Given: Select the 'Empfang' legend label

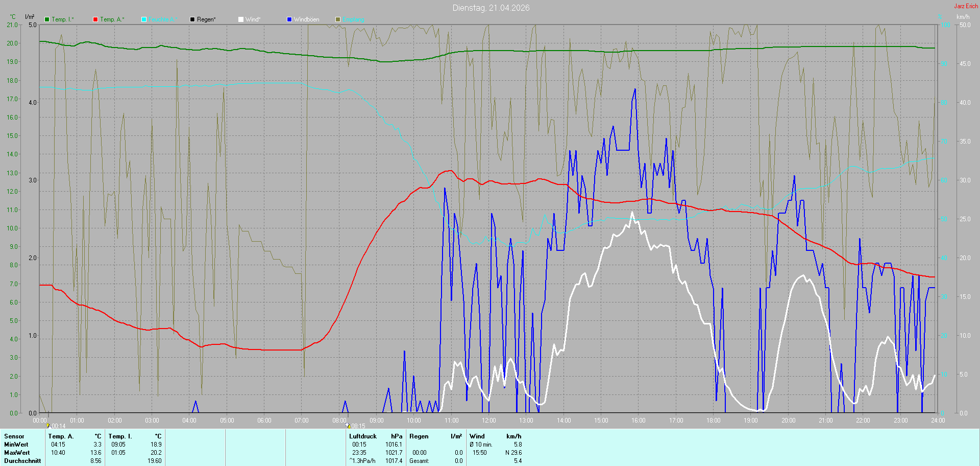Looking at the screenshot, I should tap(353, 19).
